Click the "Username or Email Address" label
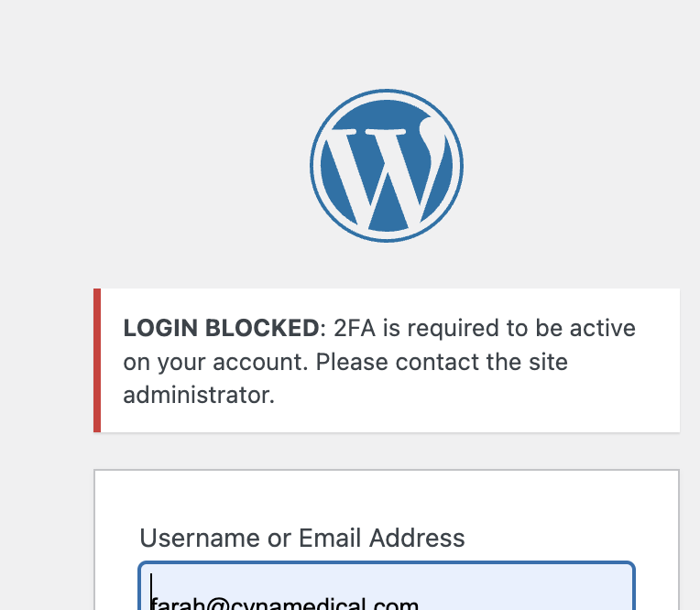700x610 pixels. click(x=301, y=538)
